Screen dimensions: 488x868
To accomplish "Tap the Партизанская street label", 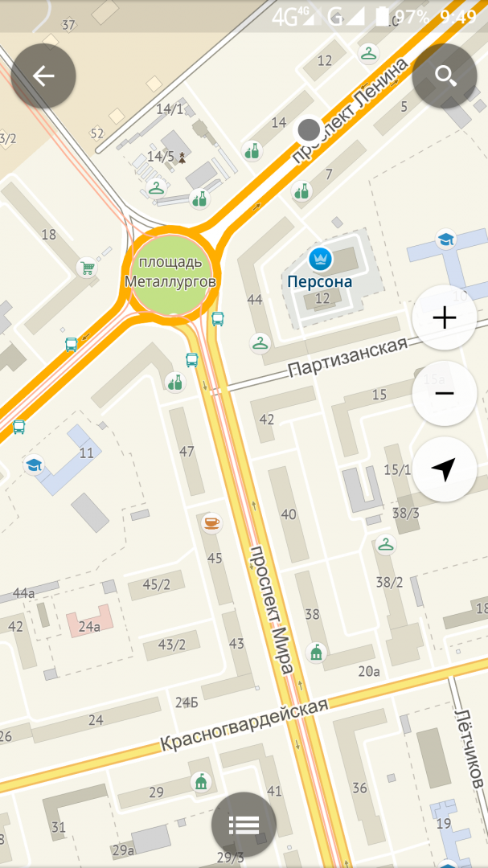I will (348, 357).
